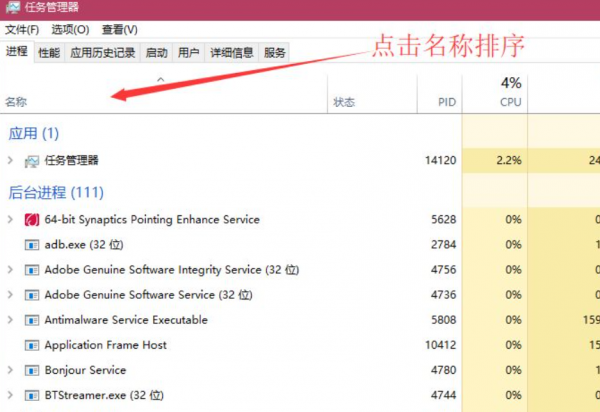Expand the BTStreamer.exe row
Screen dimensions: 600x412
pos(10,395)
